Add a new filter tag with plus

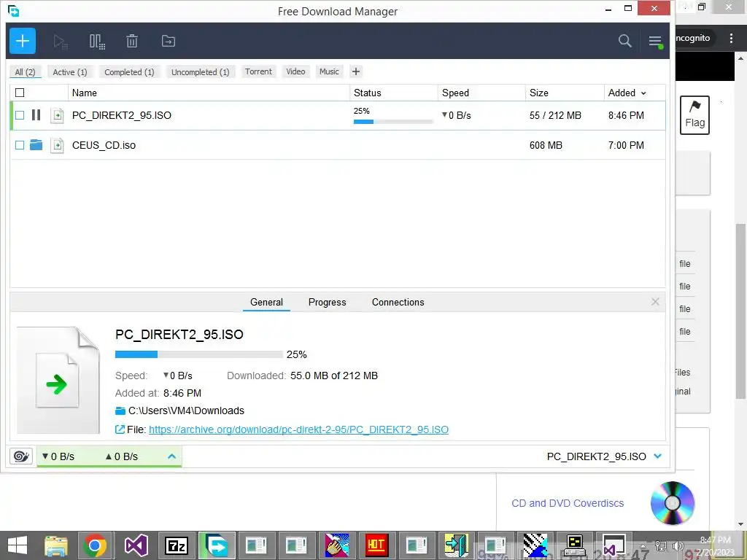coord(356,71)
